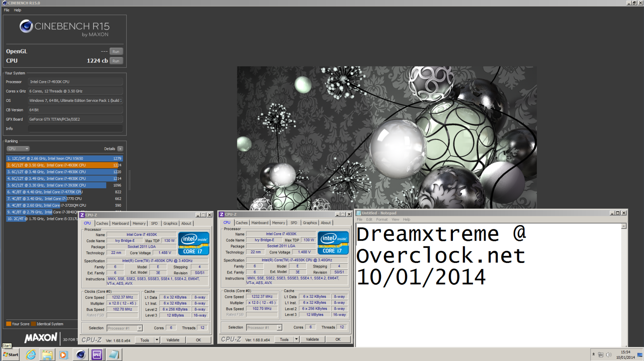Screen dimensions: 644x361
Task: Click rendered Cinebench scene image
Action: (x=387, y=137)
